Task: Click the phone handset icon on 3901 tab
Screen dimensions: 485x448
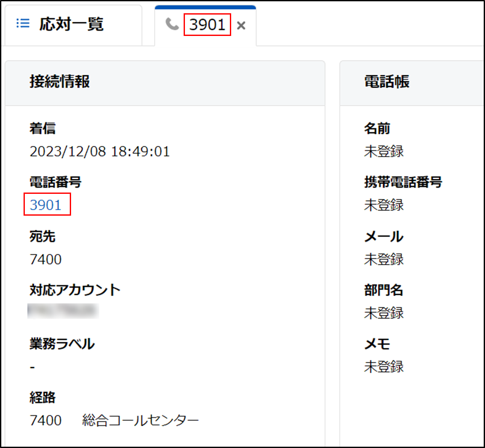Action: coord(172,24)
